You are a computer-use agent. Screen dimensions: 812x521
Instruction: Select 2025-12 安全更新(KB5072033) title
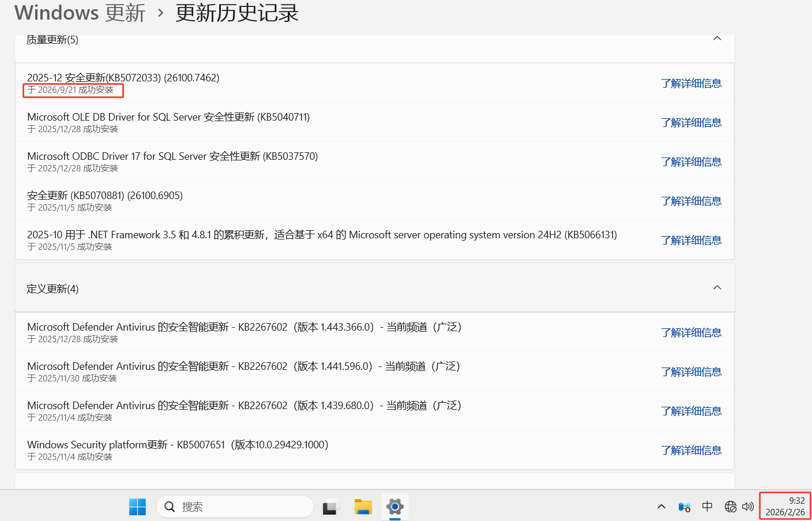(123, 77)
